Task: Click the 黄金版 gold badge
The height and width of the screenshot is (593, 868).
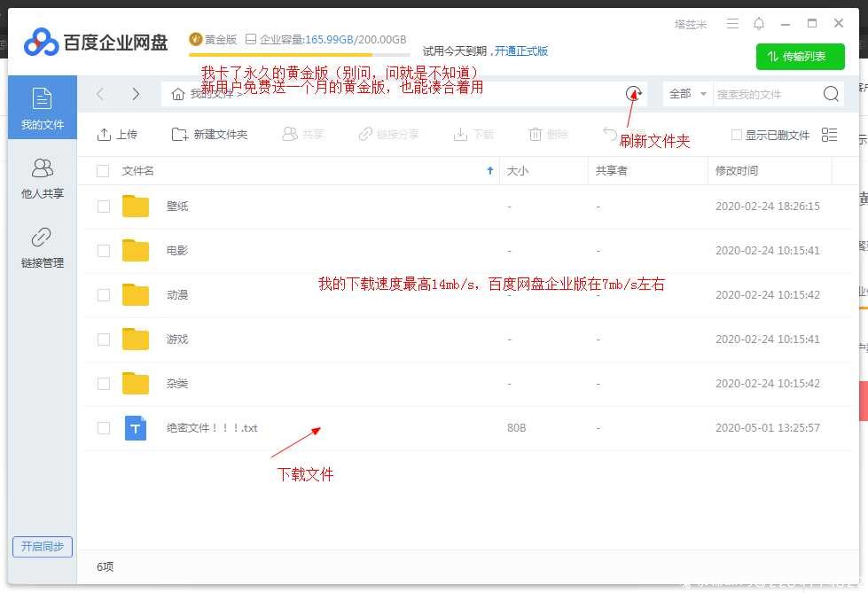Action: coord(213,39)
